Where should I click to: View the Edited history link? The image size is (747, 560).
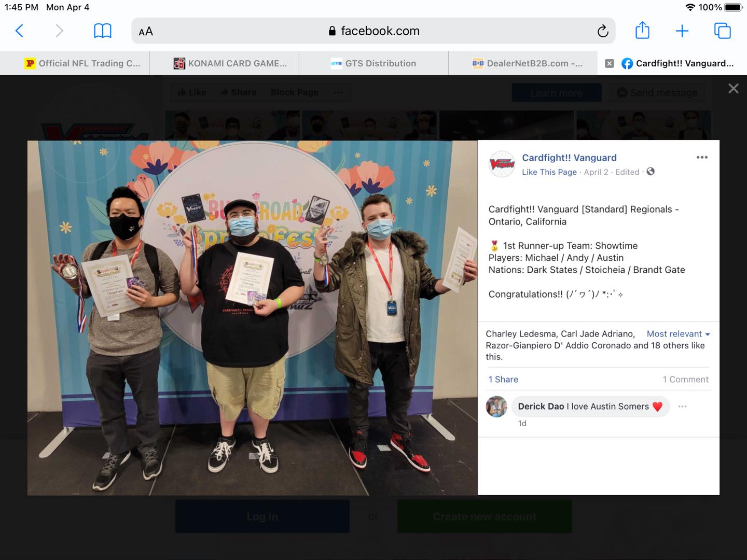point(627,172)
